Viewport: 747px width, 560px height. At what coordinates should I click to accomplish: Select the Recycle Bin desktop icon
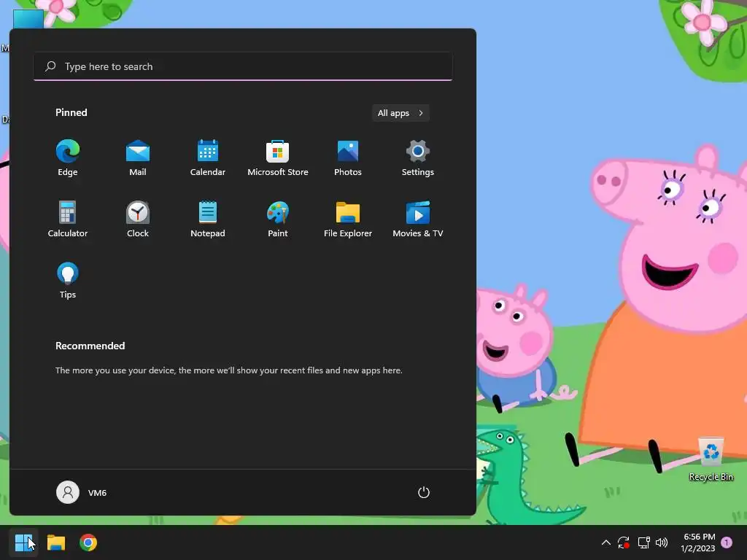711,459
